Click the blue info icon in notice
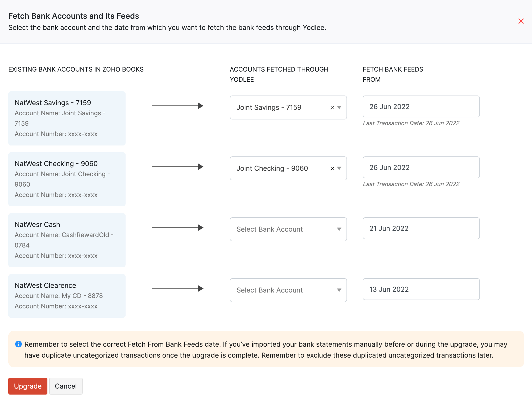Screen dimensions: 532x406 click(x=18, y=344)
